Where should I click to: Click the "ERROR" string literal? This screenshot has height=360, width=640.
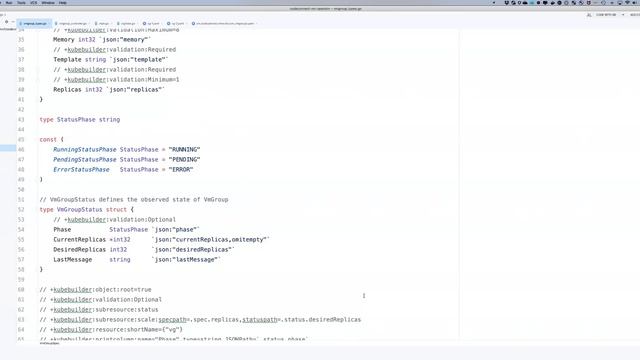pyautogui.click(x=181, y=169)
